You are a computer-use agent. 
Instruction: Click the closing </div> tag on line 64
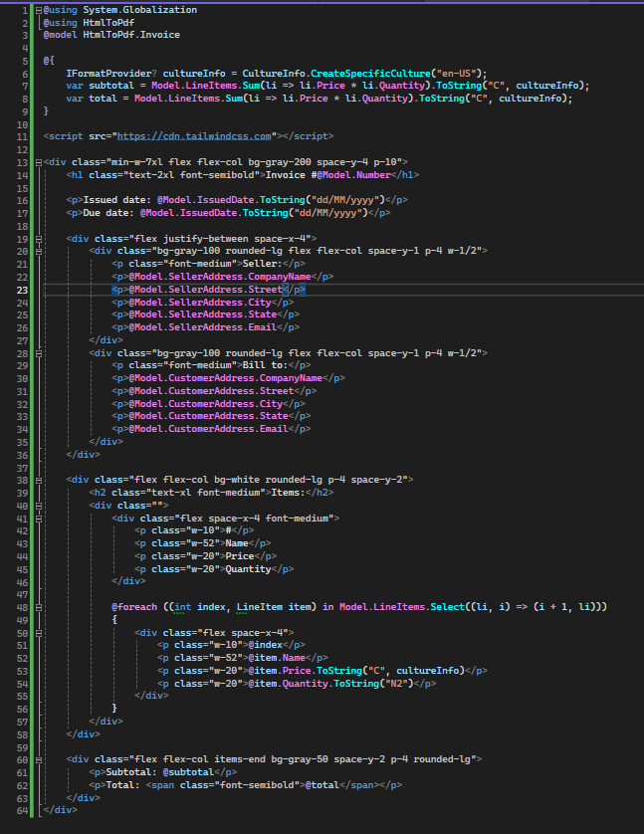coord(60,810)
